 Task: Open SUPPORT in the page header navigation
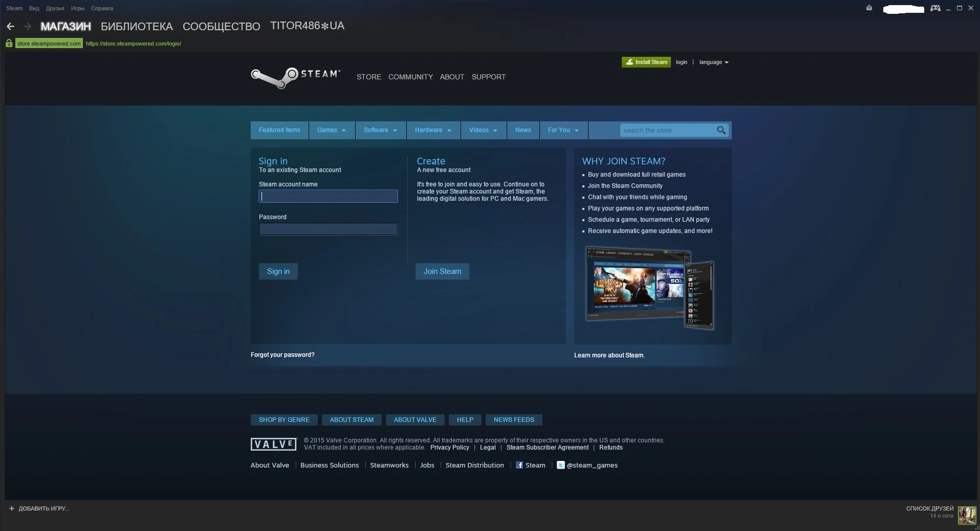point(489,77)
